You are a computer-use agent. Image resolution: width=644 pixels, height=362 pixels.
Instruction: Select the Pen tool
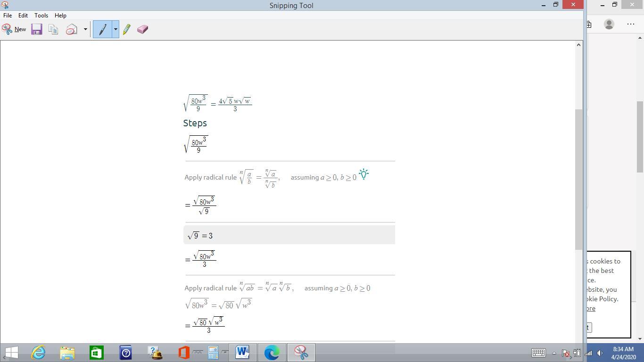pos(102,29)
